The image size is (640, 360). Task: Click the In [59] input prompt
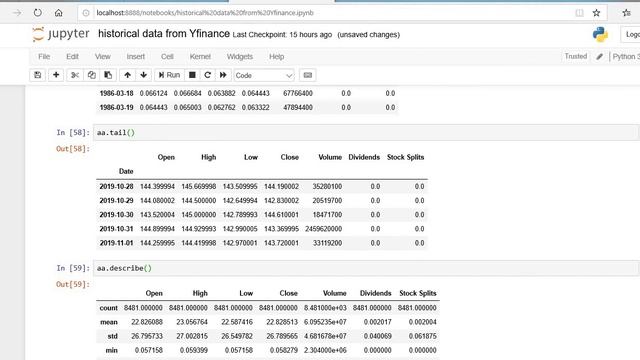click(x=73, y=268)
